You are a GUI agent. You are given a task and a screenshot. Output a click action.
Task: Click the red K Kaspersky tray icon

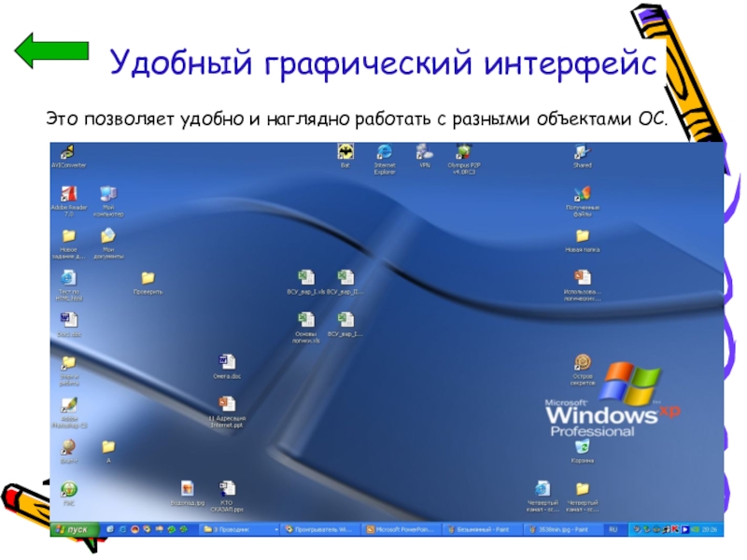(675, 529)
